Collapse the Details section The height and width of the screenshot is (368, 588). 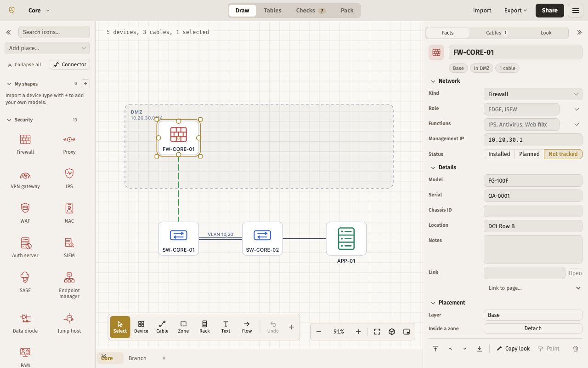443,167
